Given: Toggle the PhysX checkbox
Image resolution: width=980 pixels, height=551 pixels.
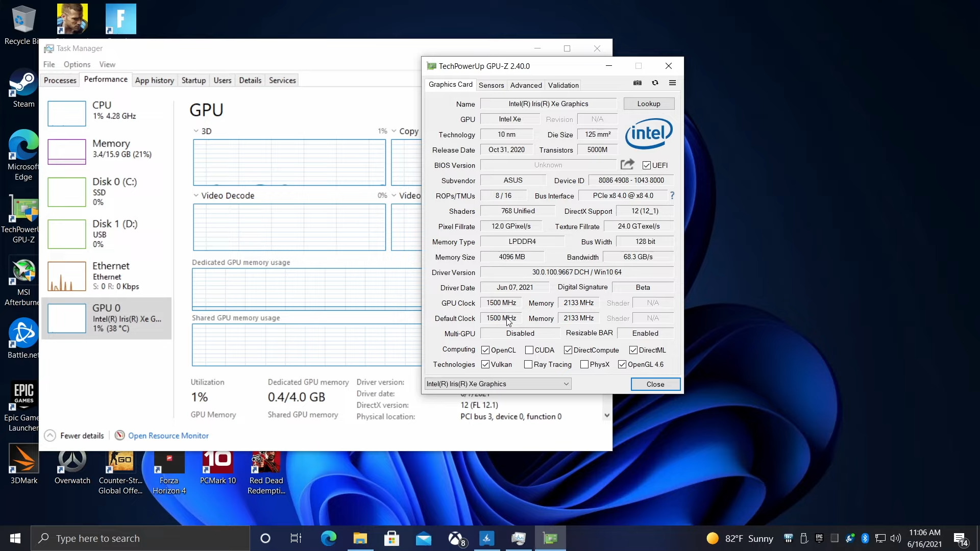Looking at the screenshot, I should coord(584,364).
